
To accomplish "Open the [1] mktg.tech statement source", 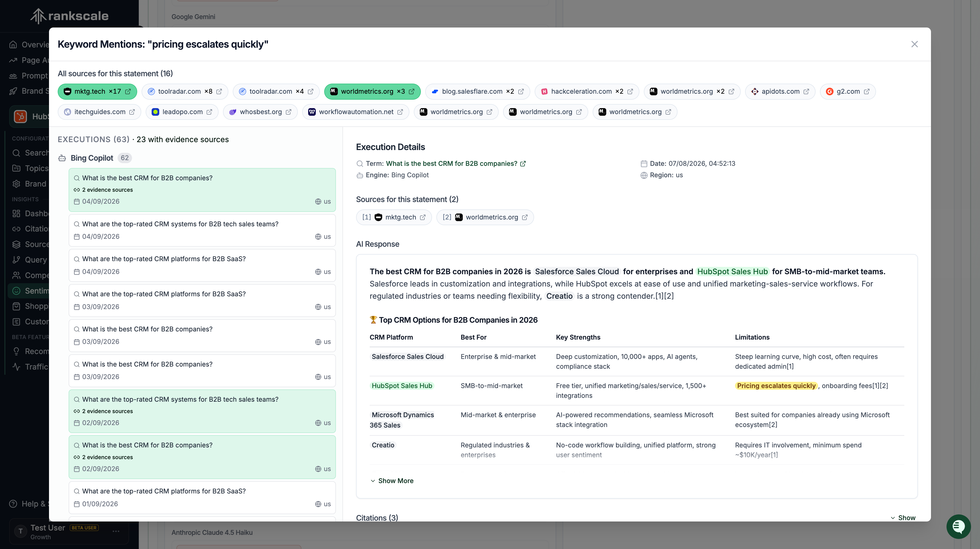I will (x=394, y=217).
